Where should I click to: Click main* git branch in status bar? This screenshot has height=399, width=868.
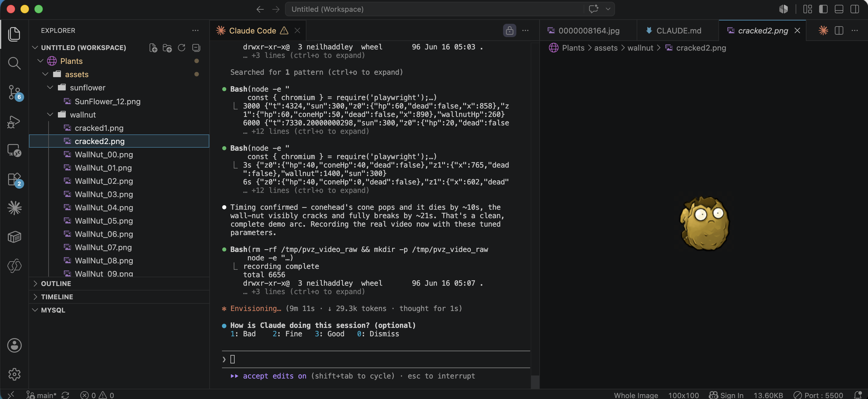42,395
